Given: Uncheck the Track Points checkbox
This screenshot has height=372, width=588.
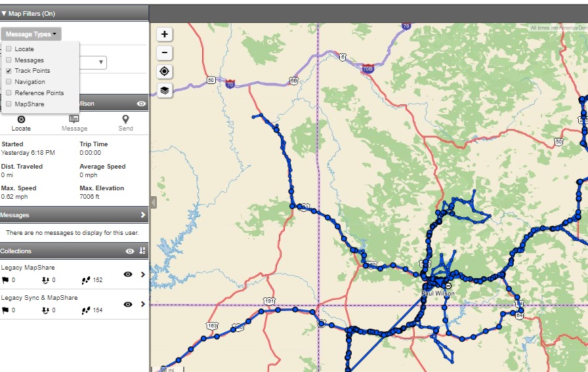Looking at the screenshot, I should tap(9, 71).
